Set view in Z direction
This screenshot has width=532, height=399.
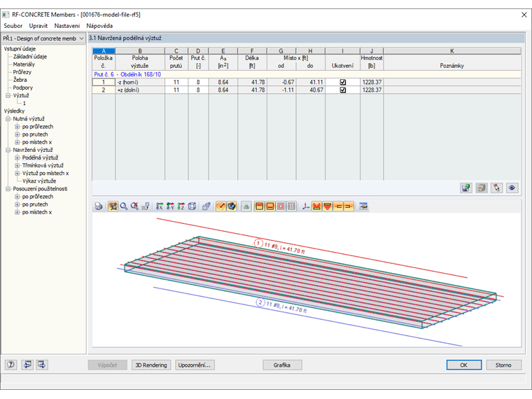click(x=181, y=206)
